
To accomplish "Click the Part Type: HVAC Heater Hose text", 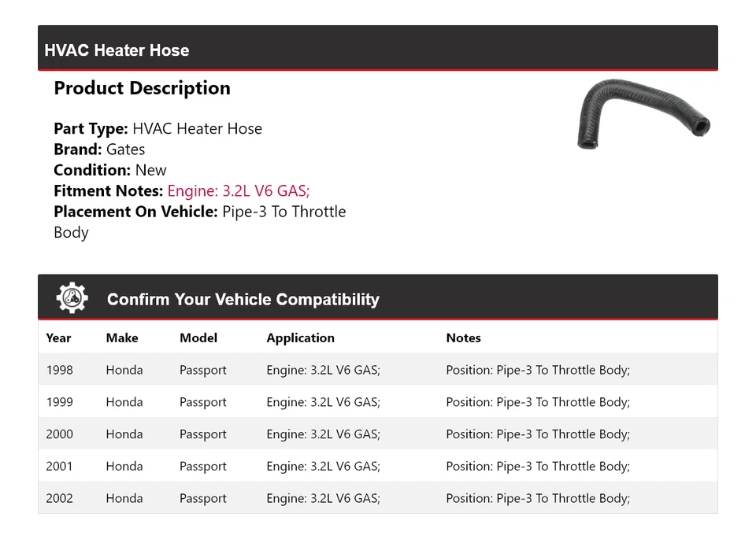I will pos(157,128).
